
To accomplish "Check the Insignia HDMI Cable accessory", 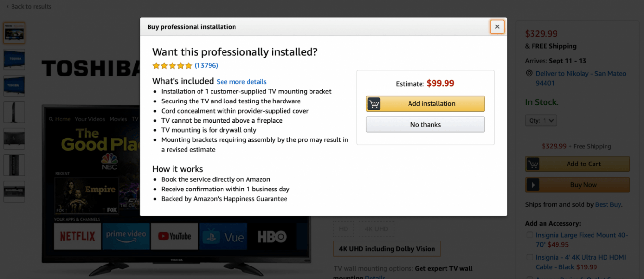I will [530, 257].
